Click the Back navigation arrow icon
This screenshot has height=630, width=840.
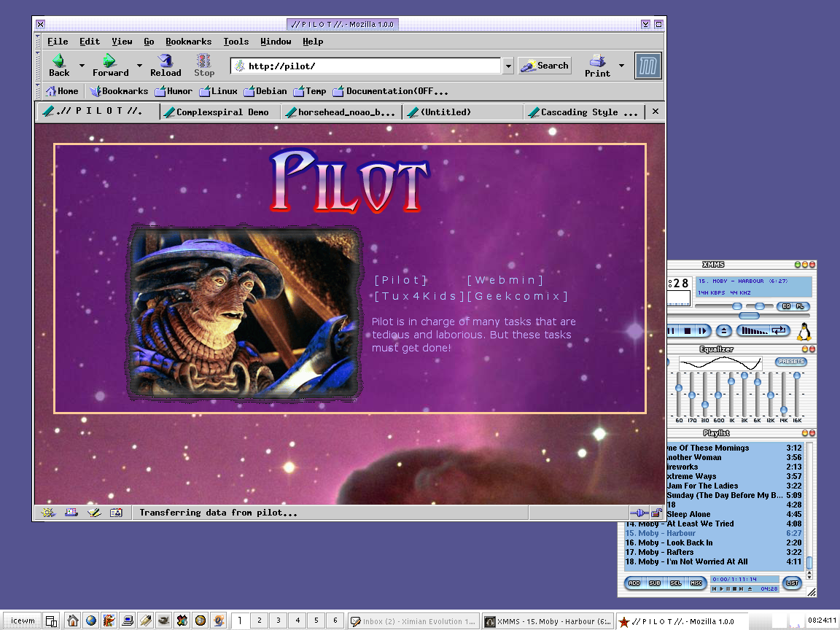point(58,60)
